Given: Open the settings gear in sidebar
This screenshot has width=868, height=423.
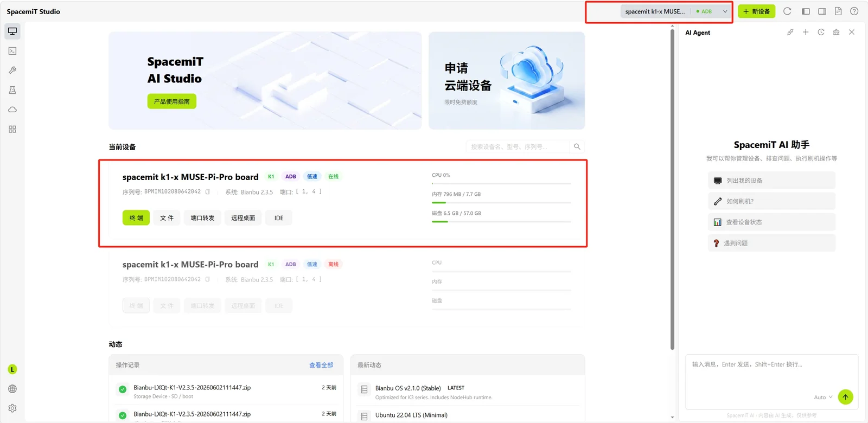Looking at the screenshot, I should pos(12,408).
